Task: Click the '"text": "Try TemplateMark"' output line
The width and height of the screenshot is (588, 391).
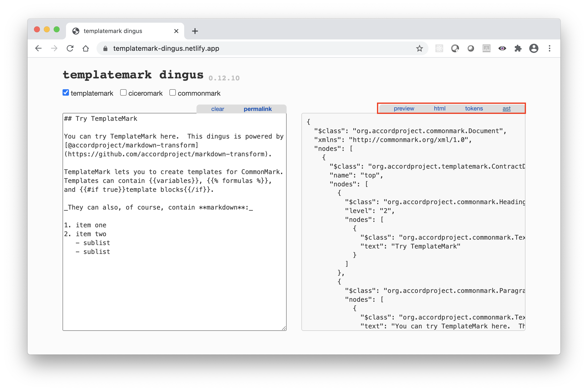Action: (x=410, y=246)
